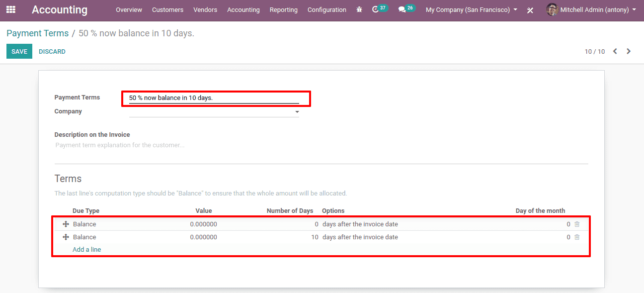Edit Number of Days cell showing 0 in first line
The height and width of the screenshot is (293, 644).
(317, 224)
